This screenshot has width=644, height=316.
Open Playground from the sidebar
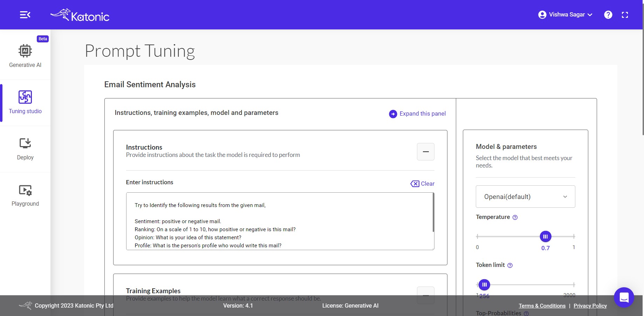point(25,195)
